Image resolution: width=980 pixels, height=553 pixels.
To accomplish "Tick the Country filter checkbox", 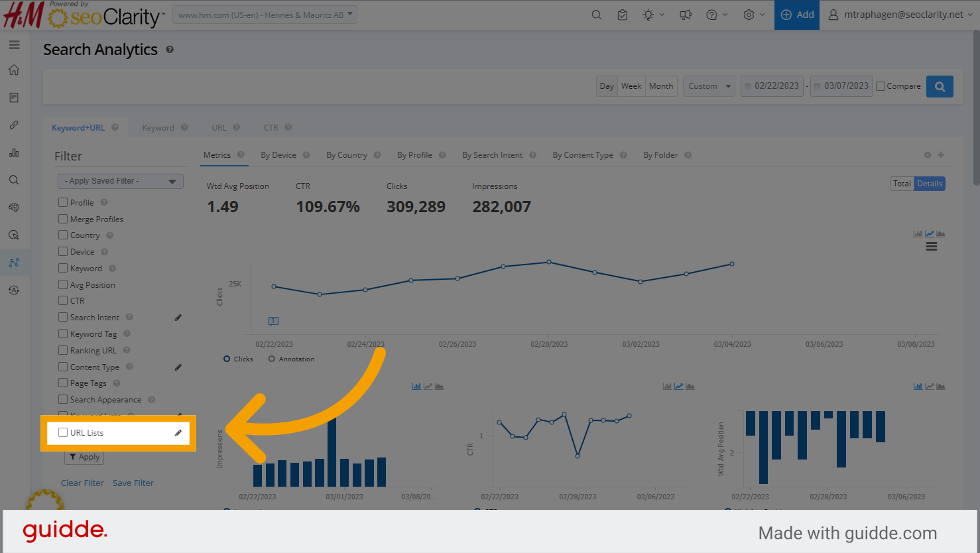I will pos(63,235).
